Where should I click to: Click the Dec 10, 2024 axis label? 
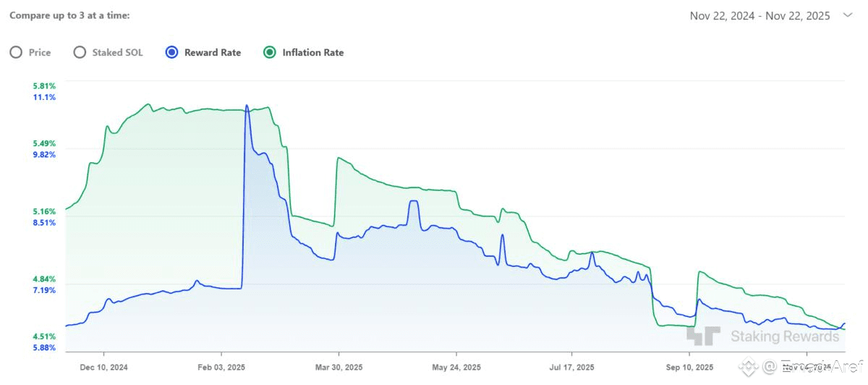pyautogui.click(x=104, y=366)
